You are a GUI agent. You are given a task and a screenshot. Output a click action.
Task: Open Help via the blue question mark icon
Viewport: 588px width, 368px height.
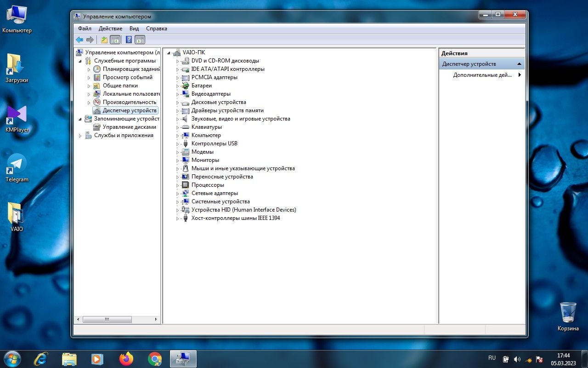tap(129, 40)
